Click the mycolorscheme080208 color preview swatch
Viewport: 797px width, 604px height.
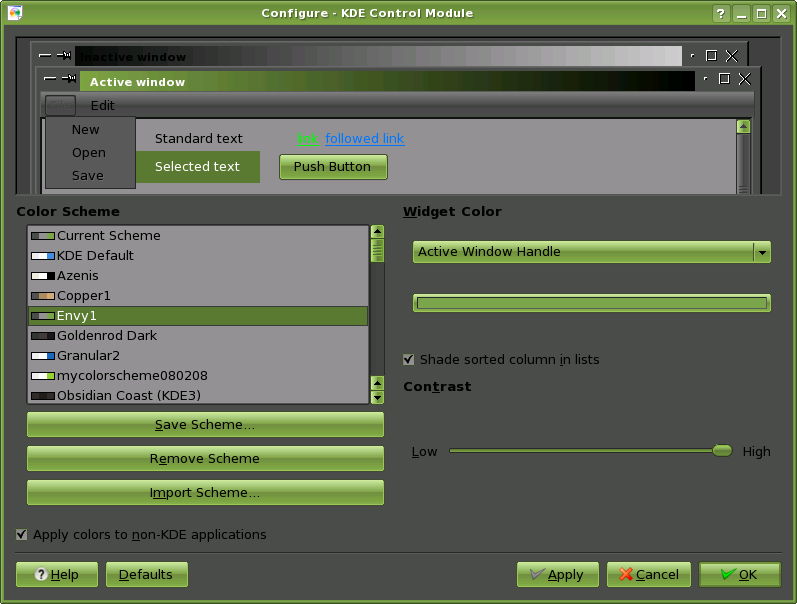(x=43, y=376)
